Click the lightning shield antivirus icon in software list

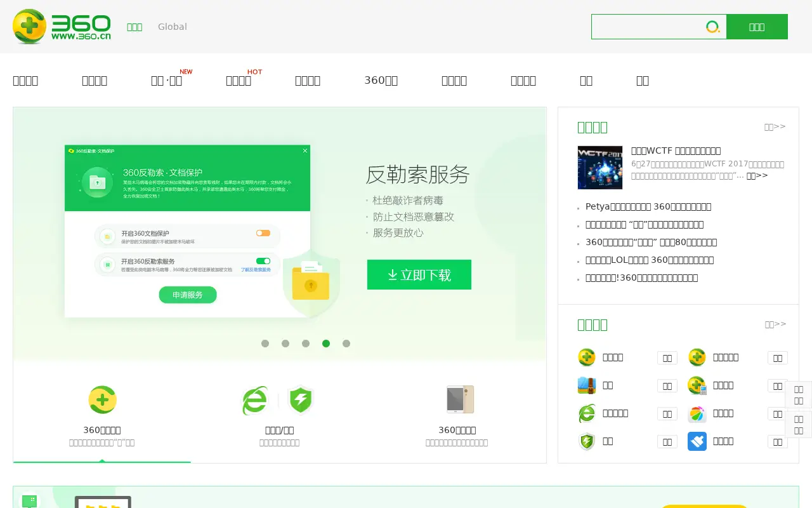(x=587, y=441)
